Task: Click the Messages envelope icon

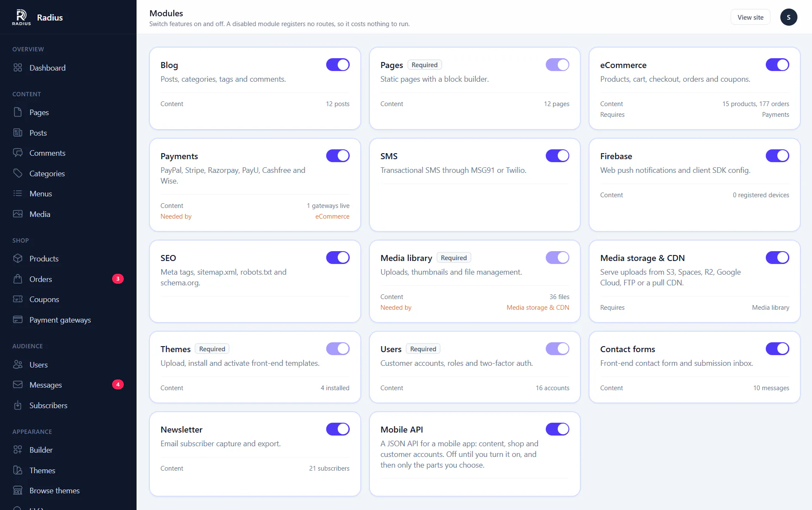Action: point(18,385)
